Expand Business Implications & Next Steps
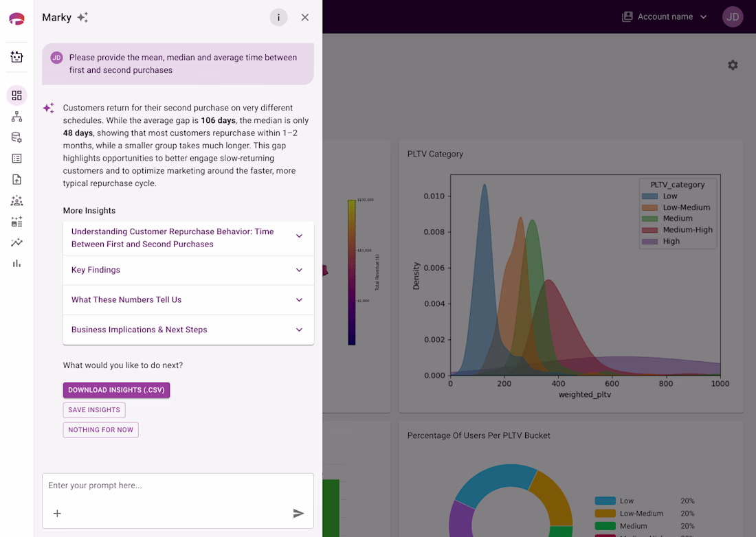The height and width of the screenshot is (537, 756). click(188, 330)
